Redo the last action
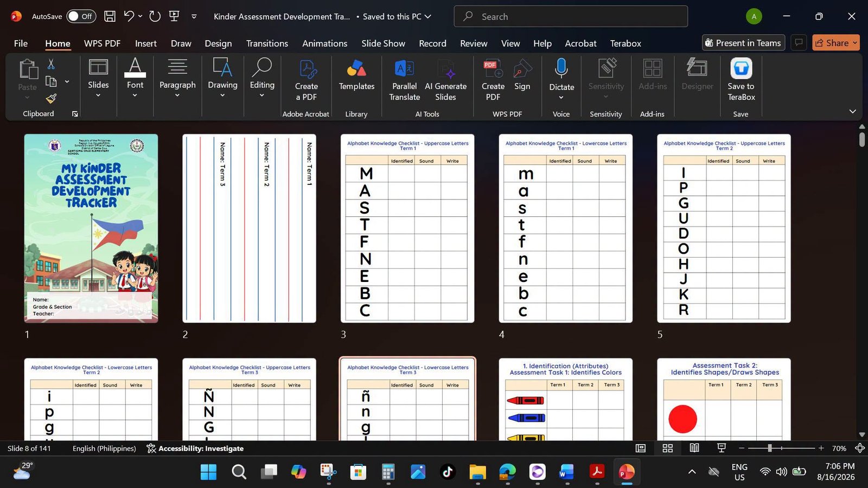The image size is (868, 488). tap(155, 16)
